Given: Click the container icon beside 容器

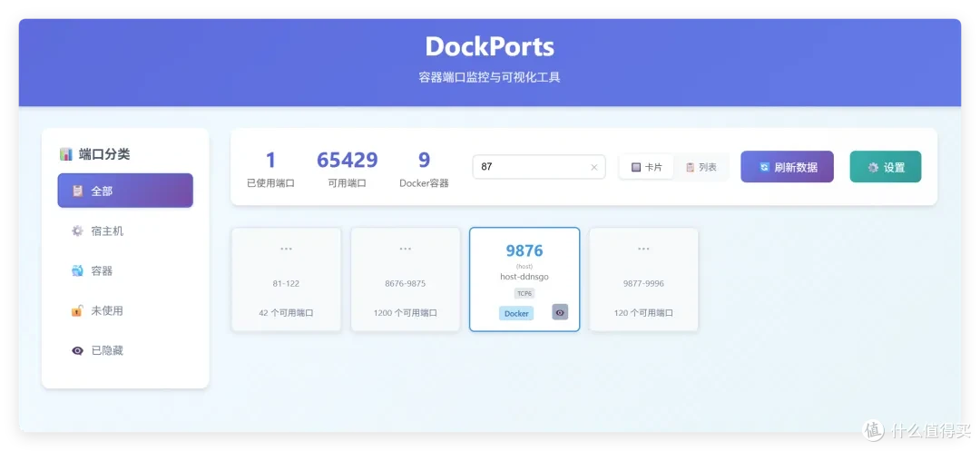Looking at the screenshot, I should click(77, 271).
